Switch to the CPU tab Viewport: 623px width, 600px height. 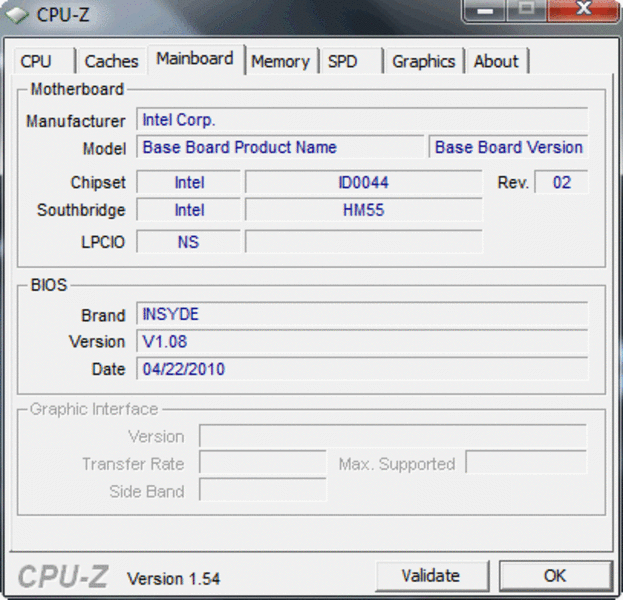(x=44, y=61)
